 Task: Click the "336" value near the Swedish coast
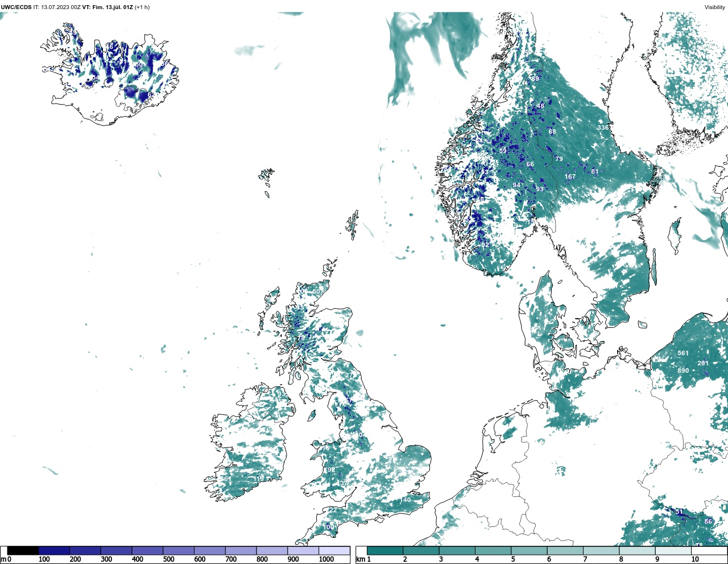[603, 127]
